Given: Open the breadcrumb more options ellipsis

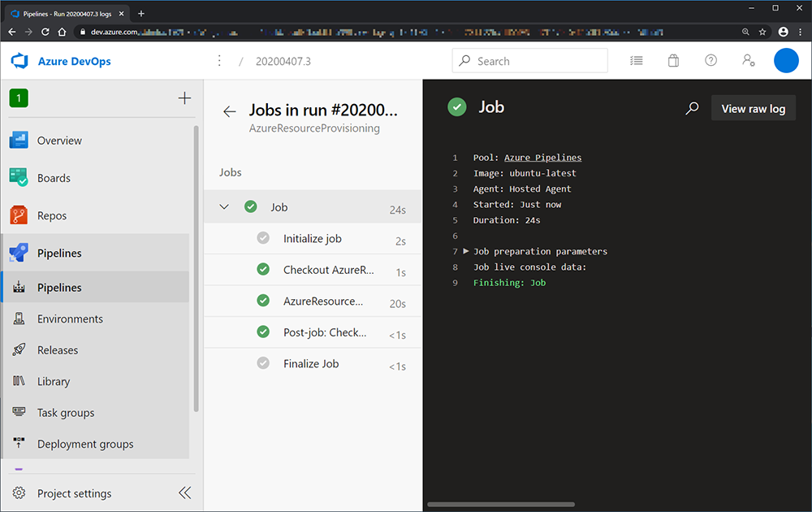Looking at the screenshot, I should [x=219, y=61].
